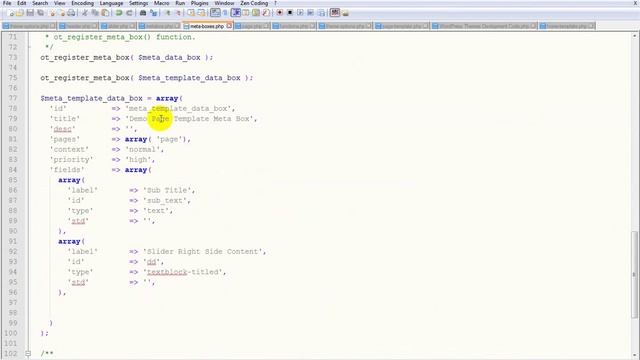640x360 pixels.
Task: Click the Replace toolbar icon
Action: [x=153, y=13]
